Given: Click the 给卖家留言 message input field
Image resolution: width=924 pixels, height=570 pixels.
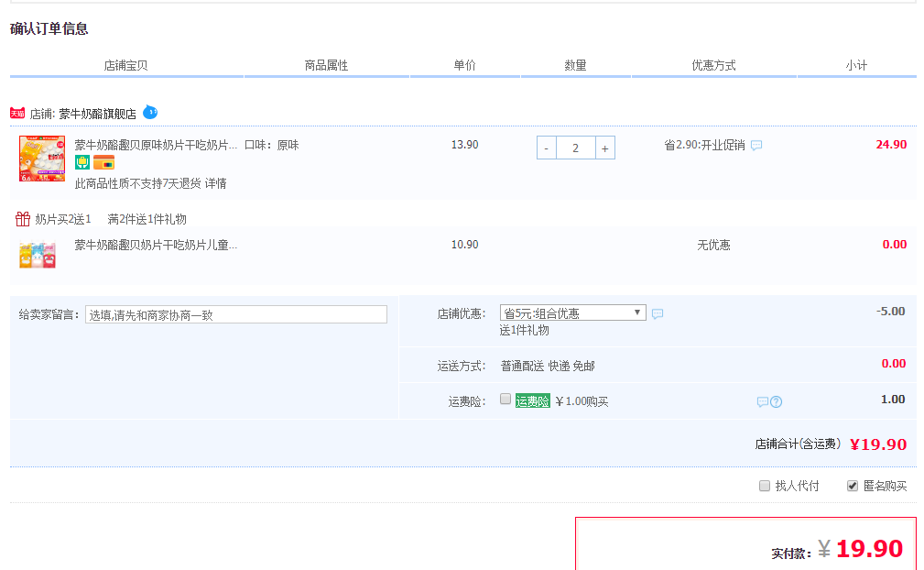Looking at the screenshot, I should pyautogui.click(x=236, y=314).
